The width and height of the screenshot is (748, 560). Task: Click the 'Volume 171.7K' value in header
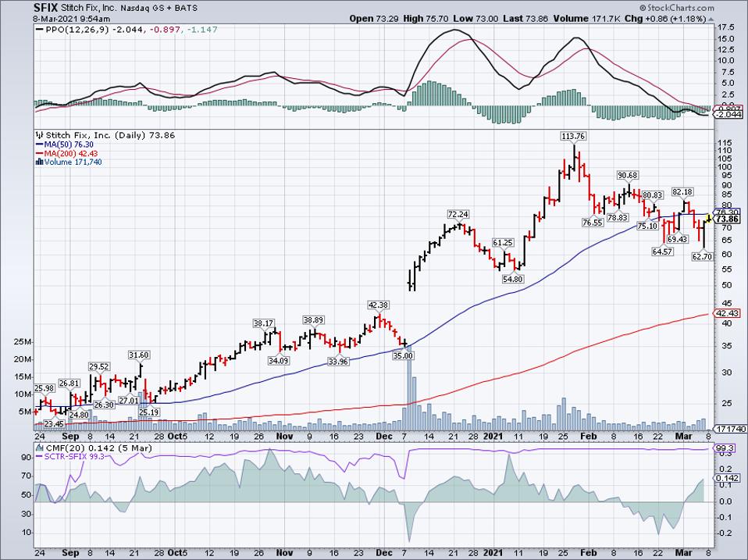[586, 19]
